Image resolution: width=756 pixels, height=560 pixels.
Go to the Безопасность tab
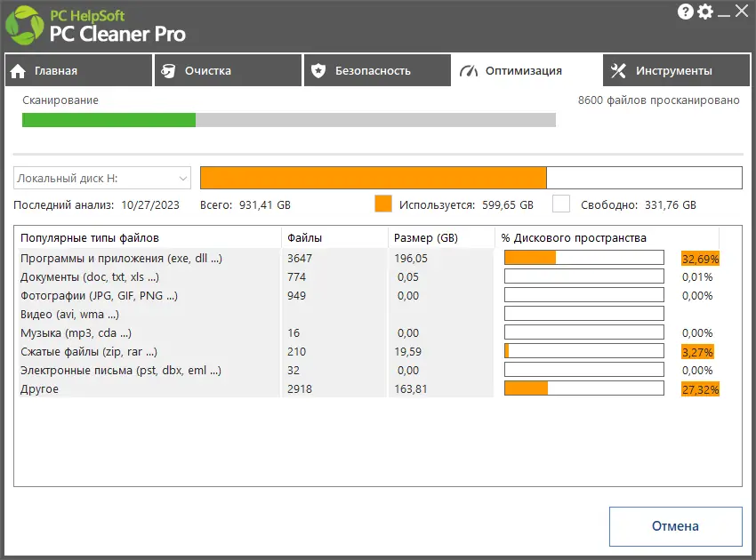click(x=377, y=70)
